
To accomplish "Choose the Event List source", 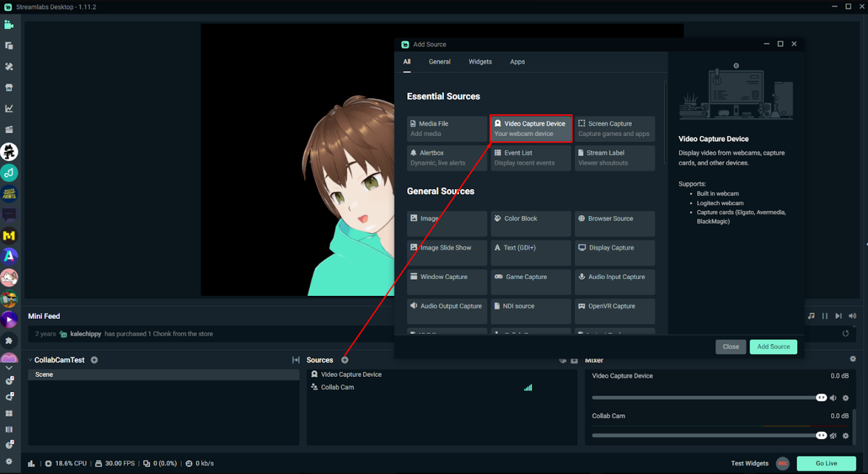I will pyautogui.click(x=531, y=158).
